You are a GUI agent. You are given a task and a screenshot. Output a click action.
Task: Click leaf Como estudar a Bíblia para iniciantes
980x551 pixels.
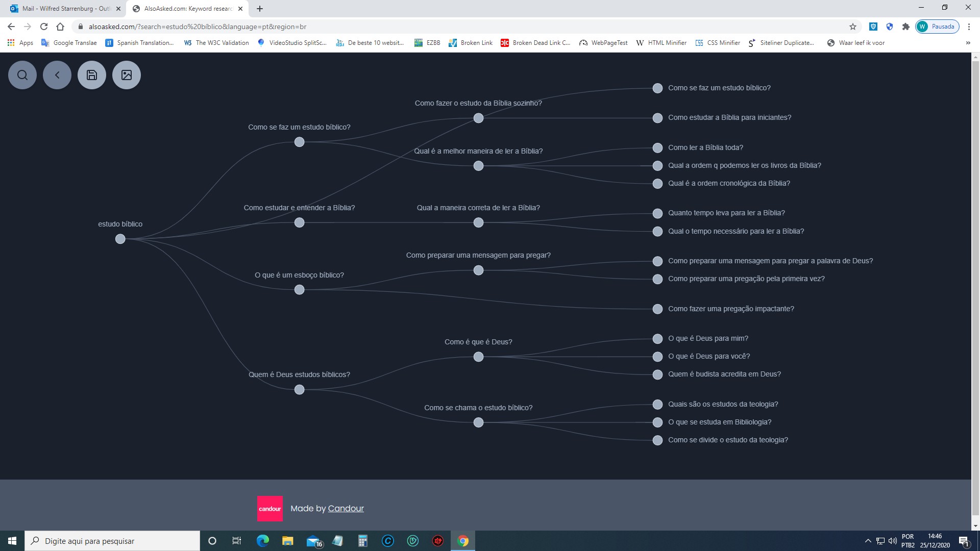[657, 118]
